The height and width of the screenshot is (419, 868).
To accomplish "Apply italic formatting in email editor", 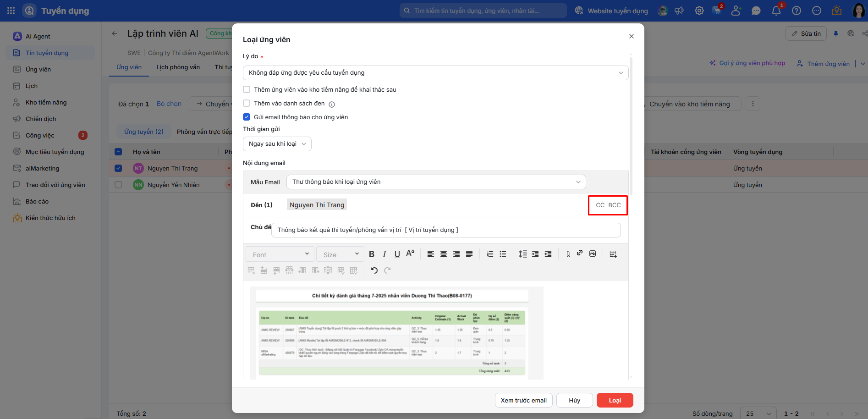I will click(385, 254).
